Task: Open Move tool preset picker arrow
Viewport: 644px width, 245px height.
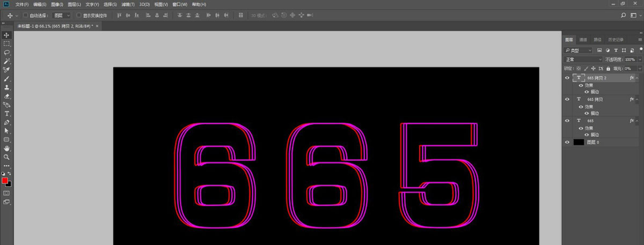Action: 18,16
